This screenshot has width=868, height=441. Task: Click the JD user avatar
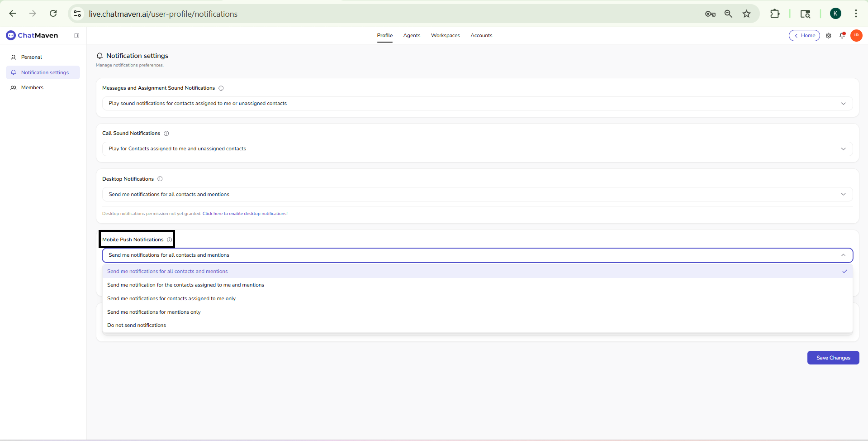click(x=856, y=35)
